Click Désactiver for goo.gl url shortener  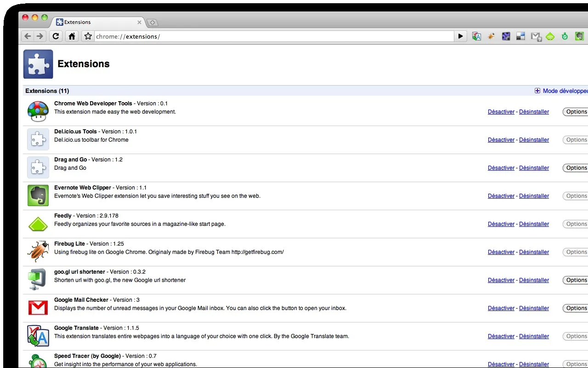pyautogui.click(x=501, y=280)
